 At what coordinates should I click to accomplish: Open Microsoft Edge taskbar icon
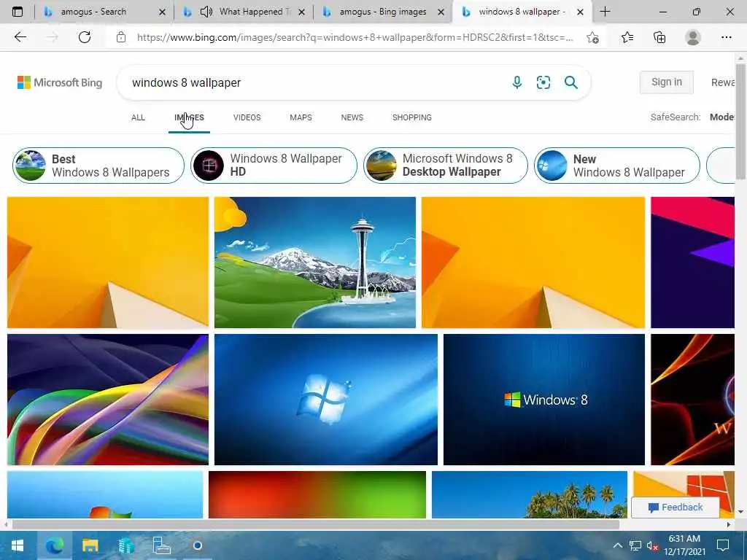point(54,545)
